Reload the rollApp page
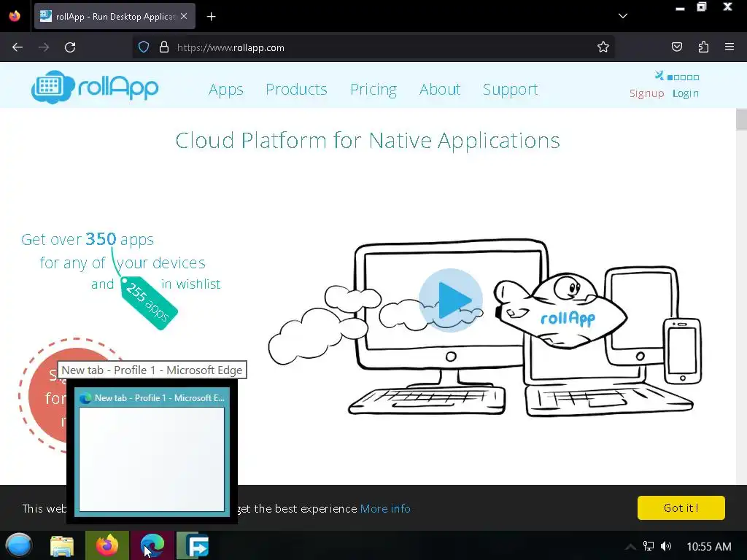 pos(70,47)
